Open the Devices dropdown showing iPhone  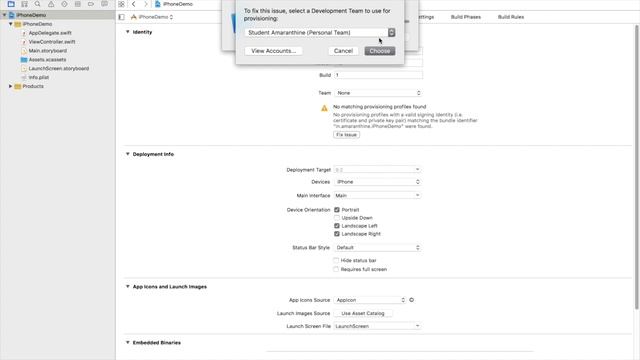tap(378, 182)
